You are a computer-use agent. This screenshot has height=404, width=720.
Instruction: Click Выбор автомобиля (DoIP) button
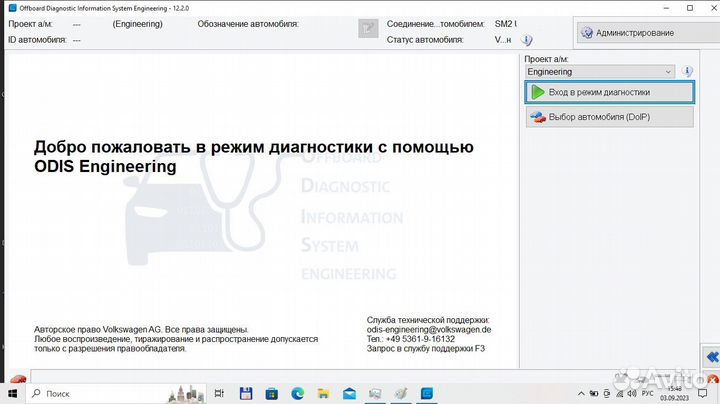point(609,117)
